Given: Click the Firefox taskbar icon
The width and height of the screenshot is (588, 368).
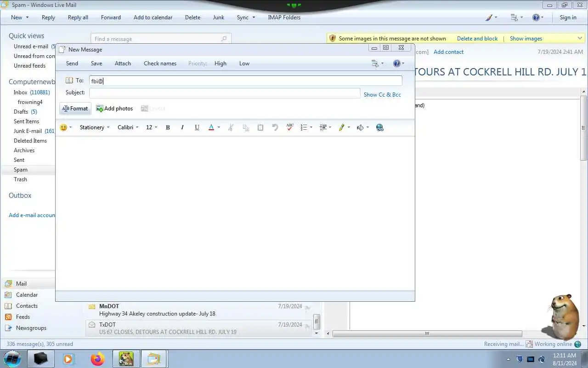Looking at the screenshot, I should [97, 359].
